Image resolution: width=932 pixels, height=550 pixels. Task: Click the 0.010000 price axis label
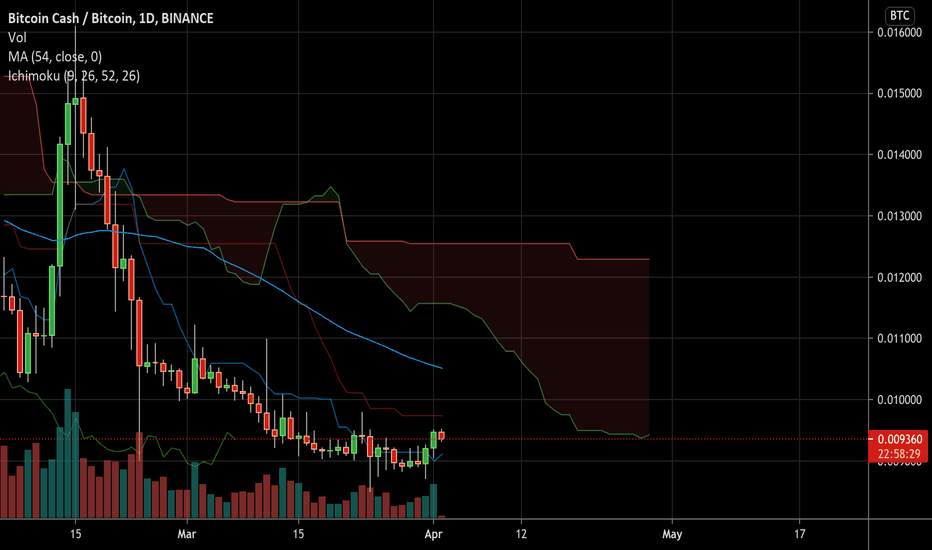899,400
